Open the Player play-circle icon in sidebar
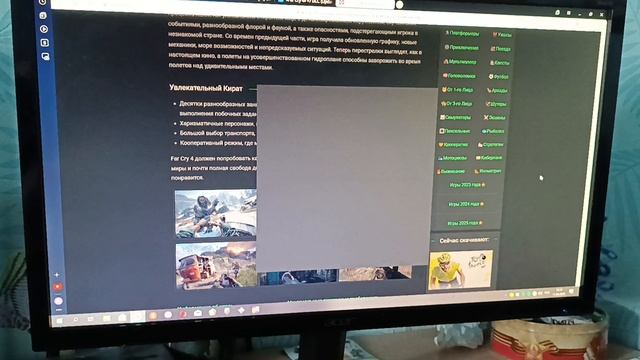This screenshot has height=360, width=640. pyautogui.click(x=43, y=29)
